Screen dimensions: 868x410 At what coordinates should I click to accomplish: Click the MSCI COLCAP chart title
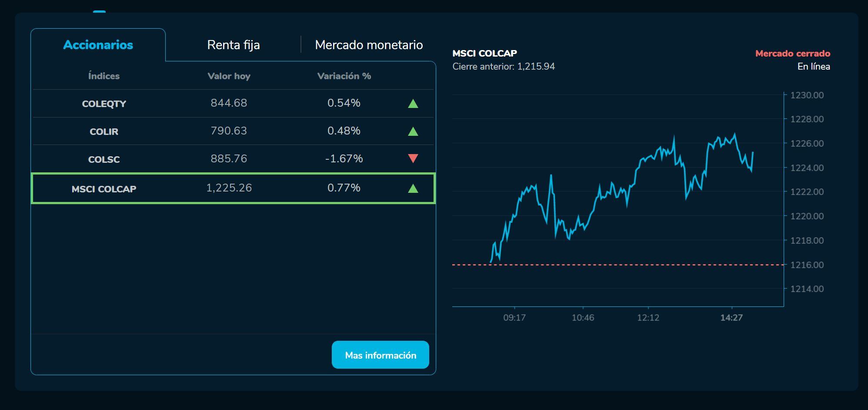[x=484, y=53]
